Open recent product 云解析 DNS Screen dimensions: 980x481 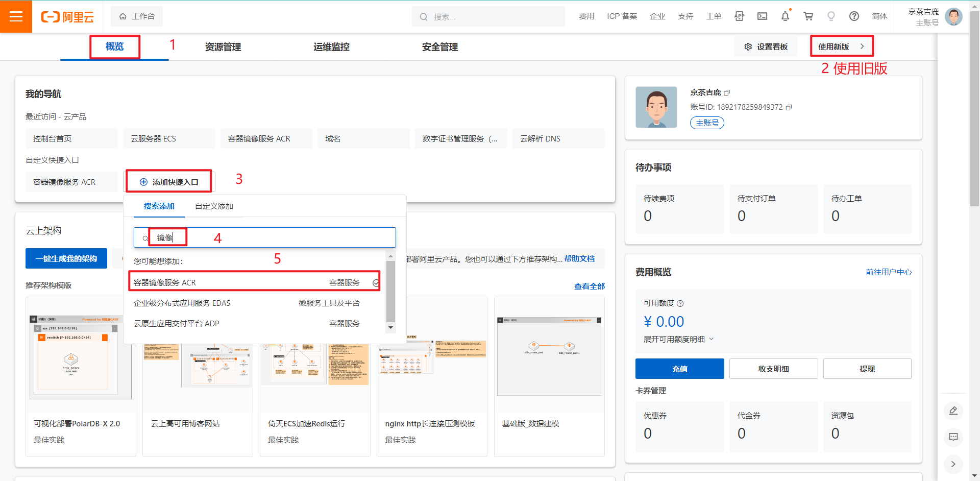tap(558, 138)
